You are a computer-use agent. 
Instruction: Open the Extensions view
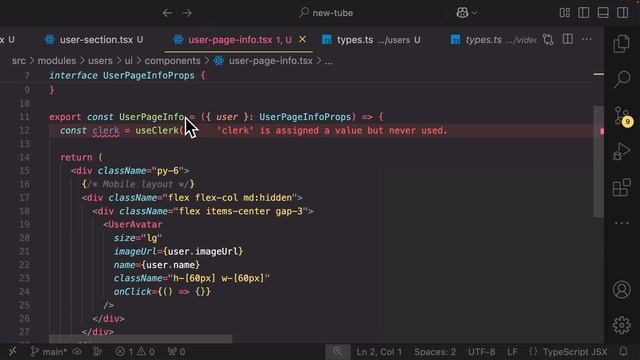point(622,187)
